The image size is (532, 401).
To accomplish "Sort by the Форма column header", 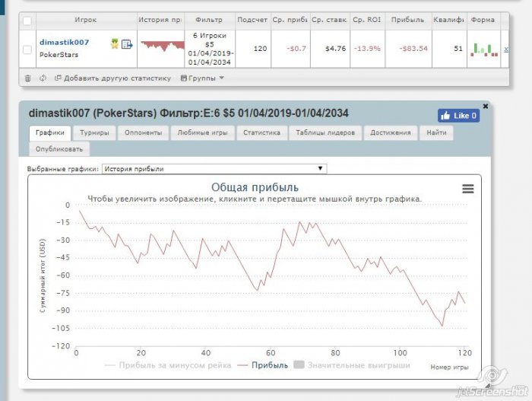I will (x=483, y=20).
